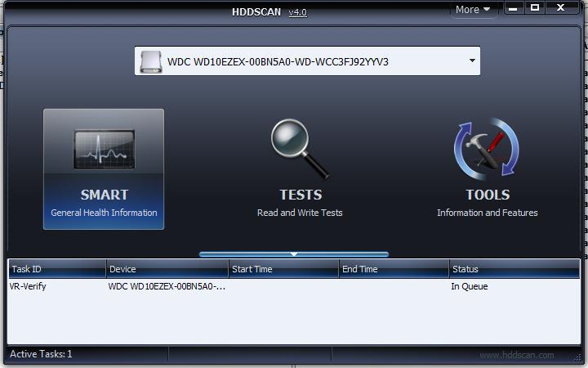Click the End Time column header
The image size is (588, 368).
(x=394, y=269)
